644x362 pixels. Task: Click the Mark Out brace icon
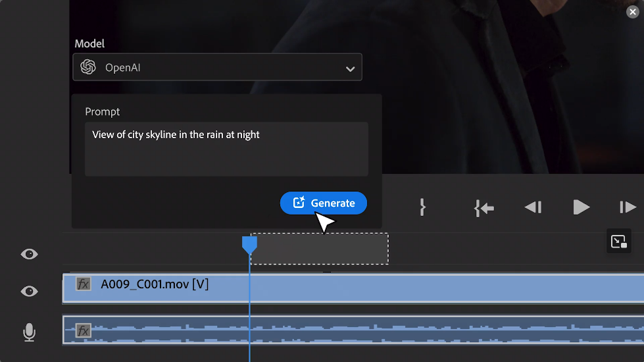(422, 207)
